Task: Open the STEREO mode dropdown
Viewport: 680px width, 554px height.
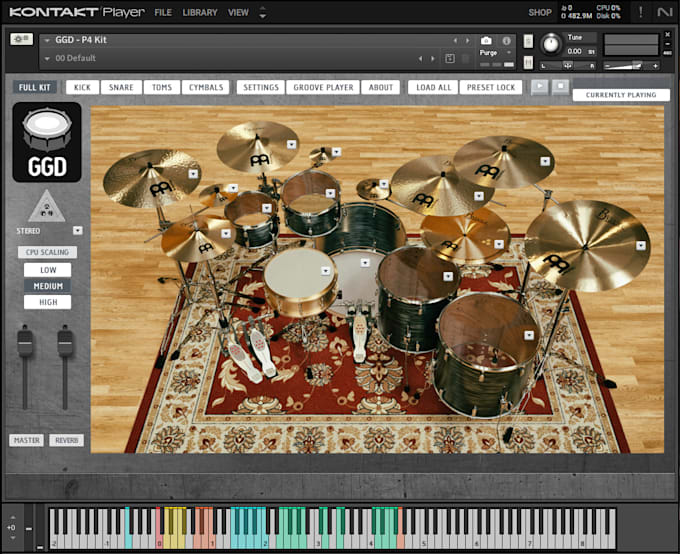Action: tap(78, 230)
